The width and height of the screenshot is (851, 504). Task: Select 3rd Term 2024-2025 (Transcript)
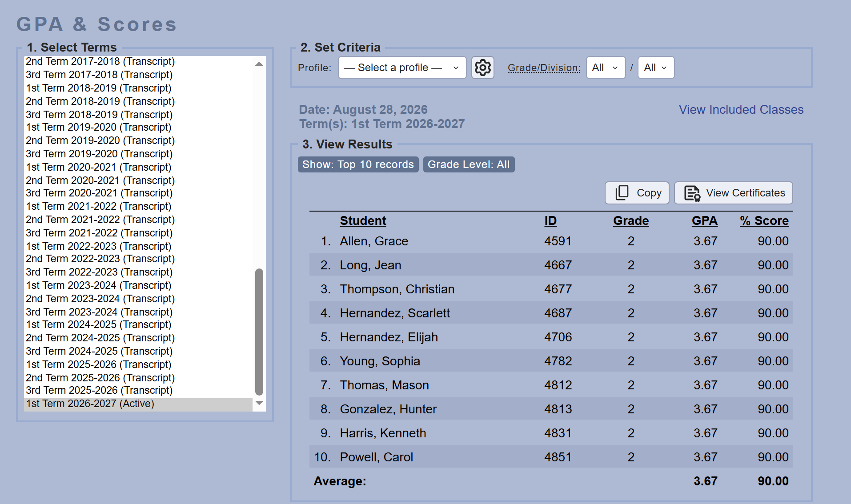[138, 351]
